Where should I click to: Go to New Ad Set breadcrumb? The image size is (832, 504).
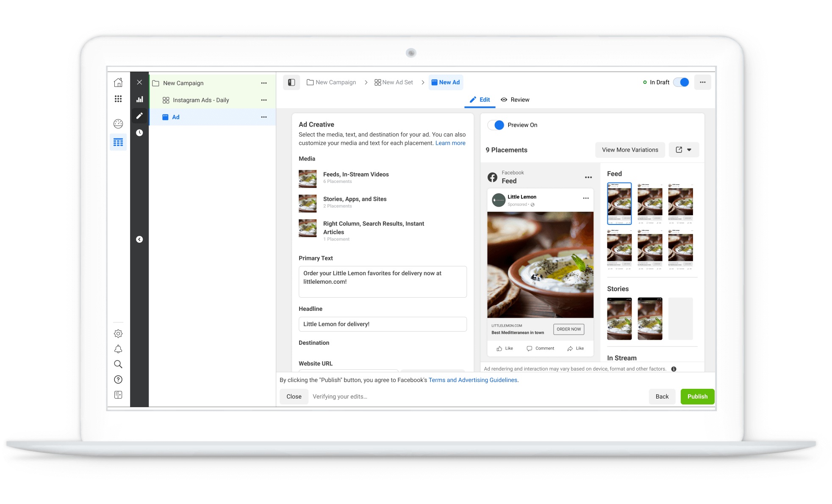point(394,82)
